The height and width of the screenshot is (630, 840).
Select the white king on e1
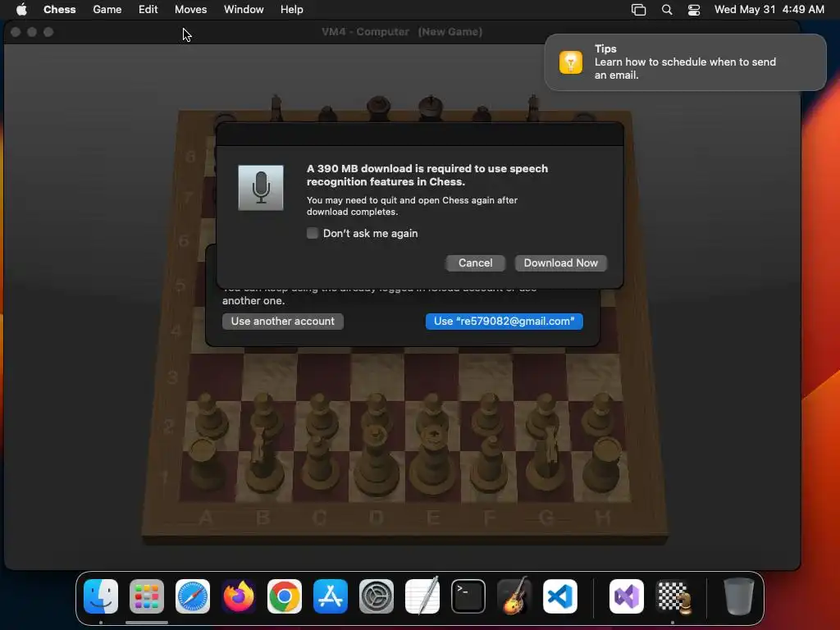[x=434, y=461]
